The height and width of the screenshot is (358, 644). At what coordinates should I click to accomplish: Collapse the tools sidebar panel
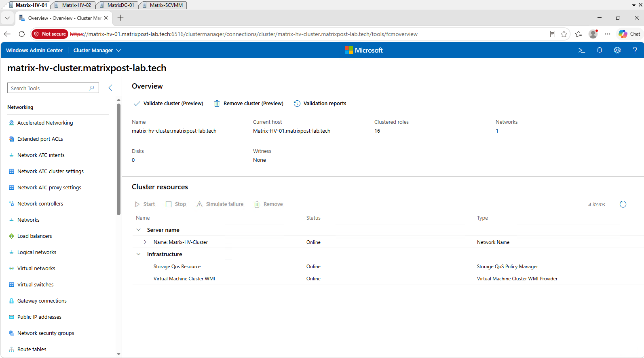(x=110, y=88)
